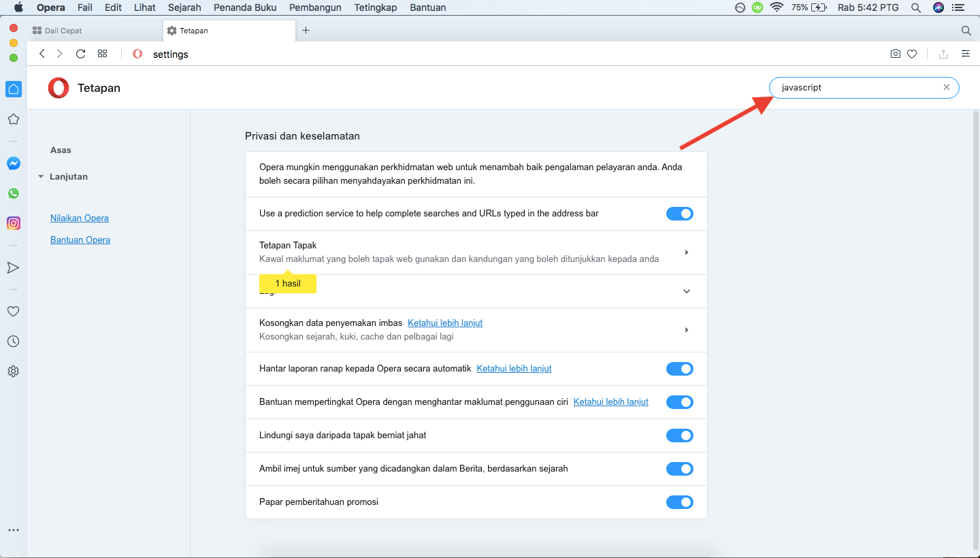The width and height of the screenshot is (980, 558).
Task: Open Instagram in sidebar
Action: click(x=14, y=223)
